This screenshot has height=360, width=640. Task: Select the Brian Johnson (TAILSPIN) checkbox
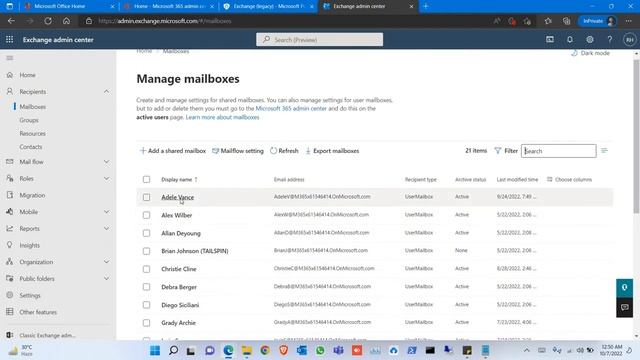coord(147,251)
